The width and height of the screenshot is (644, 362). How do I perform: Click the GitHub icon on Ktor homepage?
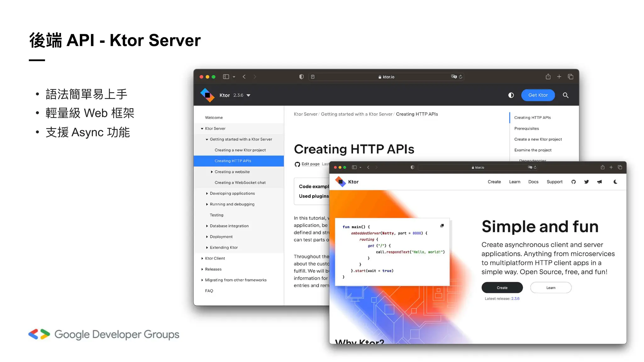[x=573, y=182]
